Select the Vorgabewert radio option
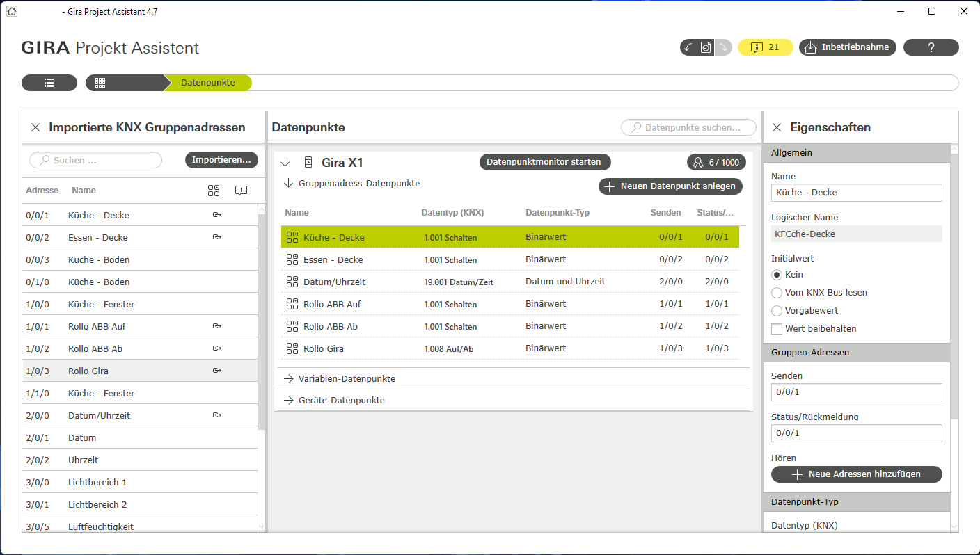Viewport: 980px width, 555px height. [x=777, y=311]
